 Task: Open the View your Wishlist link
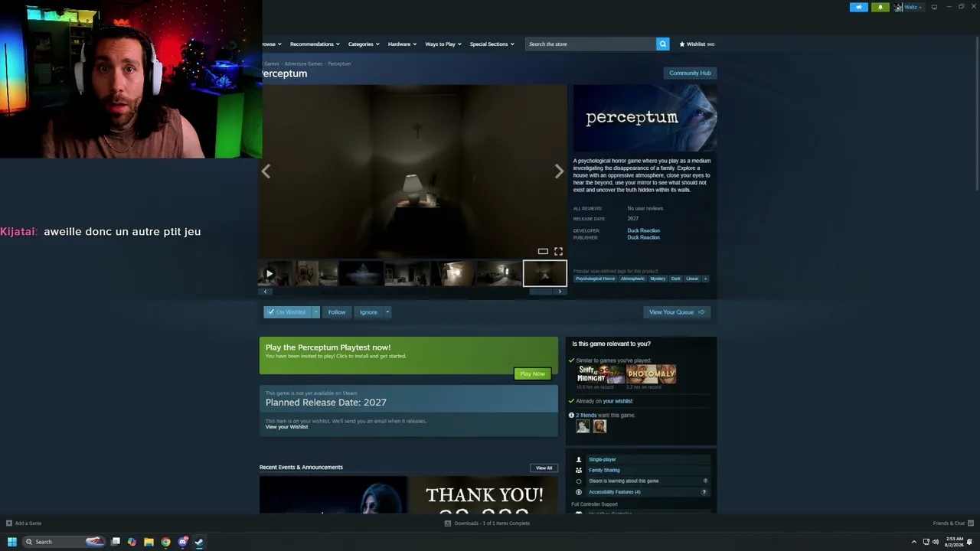pos(287,427)
